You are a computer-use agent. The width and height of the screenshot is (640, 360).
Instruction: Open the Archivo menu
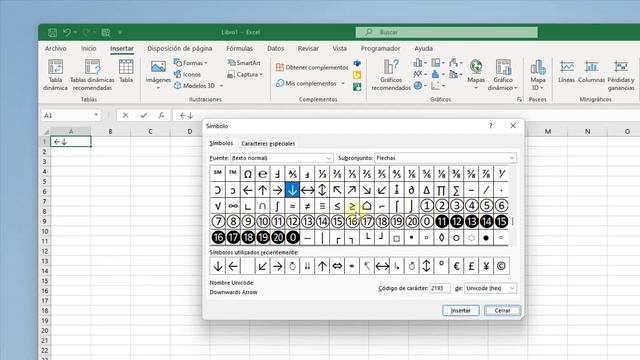click(56, 48)
